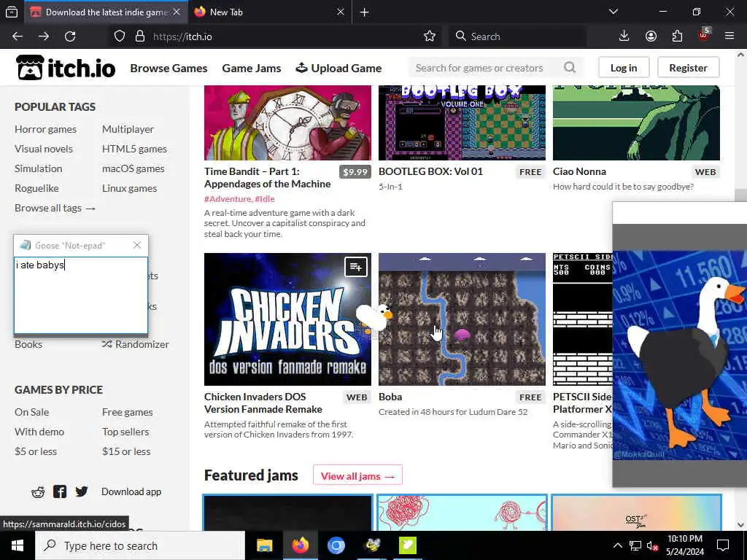The image size is (747, 560).
Task: Click the address bar URL
Action: [182, 36]
